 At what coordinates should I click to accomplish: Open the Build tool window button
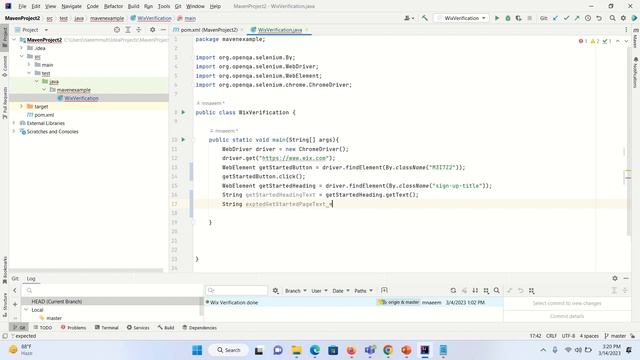166,327
